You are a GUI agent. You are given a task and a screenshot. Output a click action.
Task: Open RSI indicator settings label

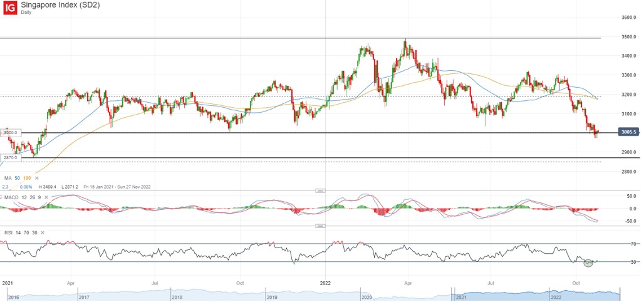(x=8, y=232)
